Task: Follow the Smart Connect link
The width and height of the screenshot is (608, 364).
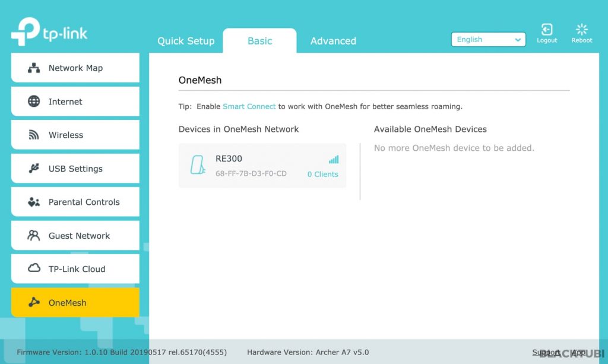Action: click(x=249, y=106)
